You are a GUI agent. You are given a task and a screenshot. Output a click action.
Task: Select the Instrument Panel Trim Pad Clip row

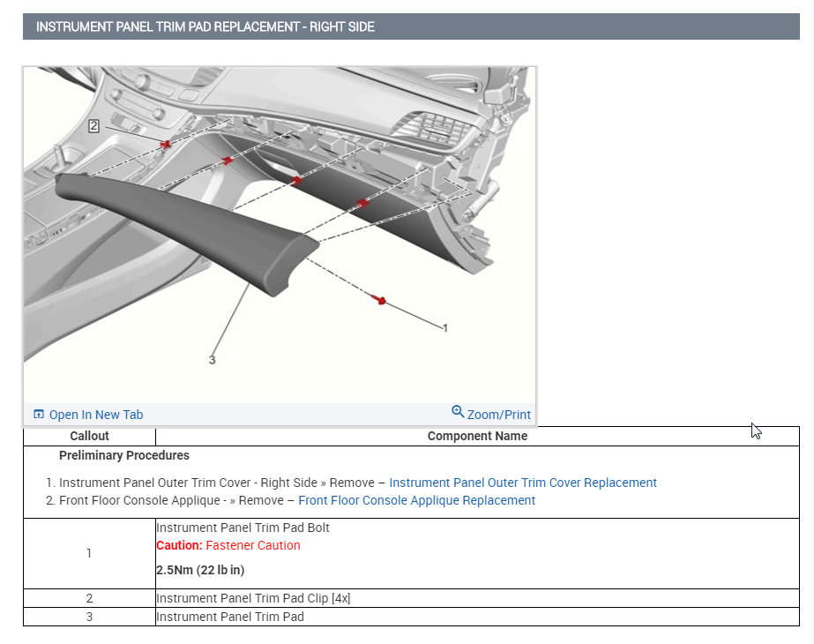click(x=411, y=598)
